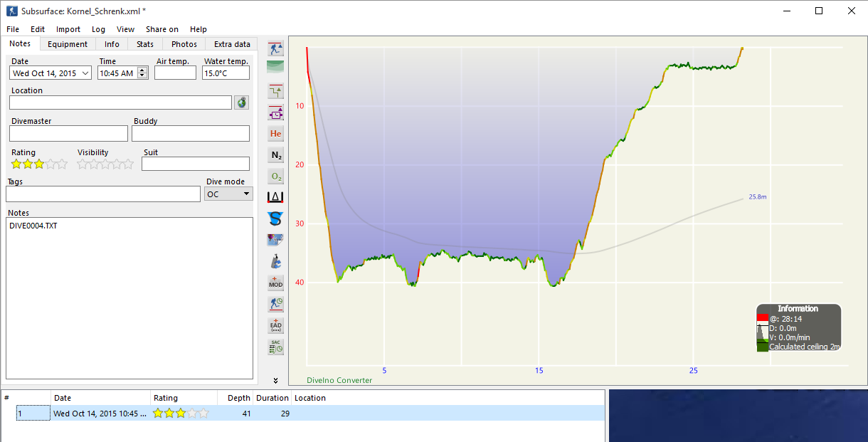
Task: Switch to the Extra data tab
Action: 232,44
